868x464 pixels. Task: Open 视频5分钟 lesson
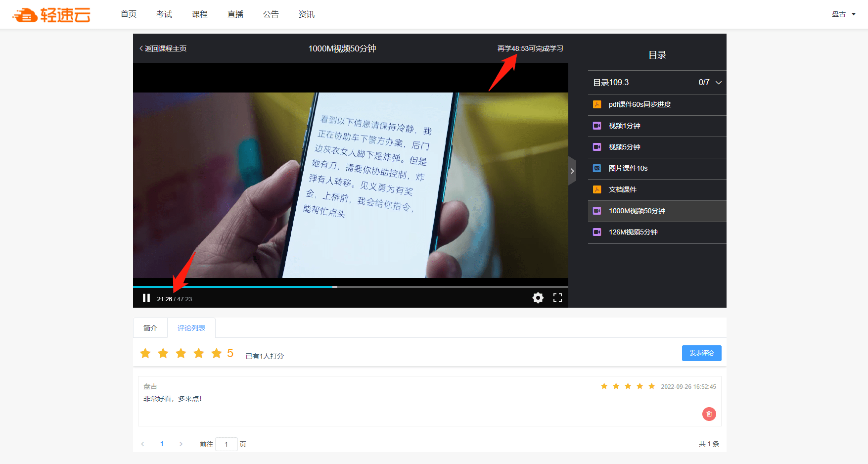tap(657, 147)
